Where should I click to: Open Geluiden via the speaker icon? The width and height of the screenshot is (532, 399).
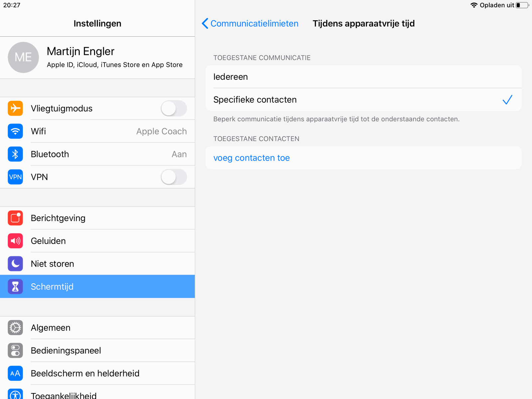click(15, 241)
